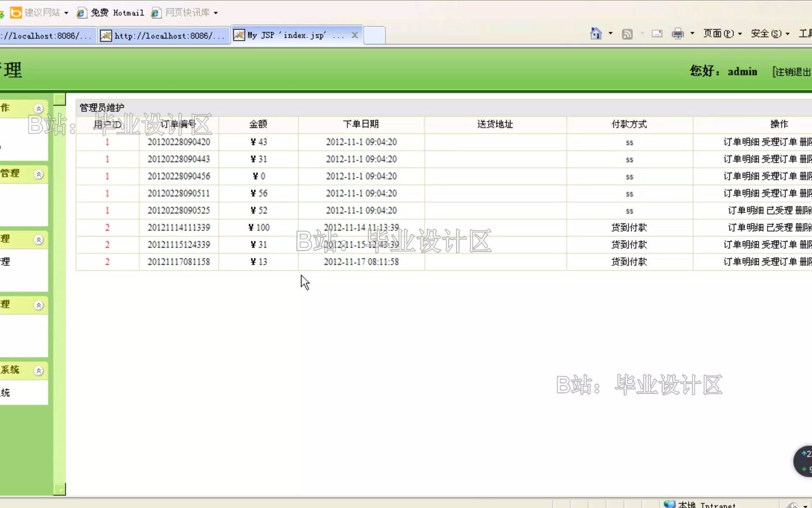
Task: Click the Home icon in the IE toolbar
Action: click(596, 34)
